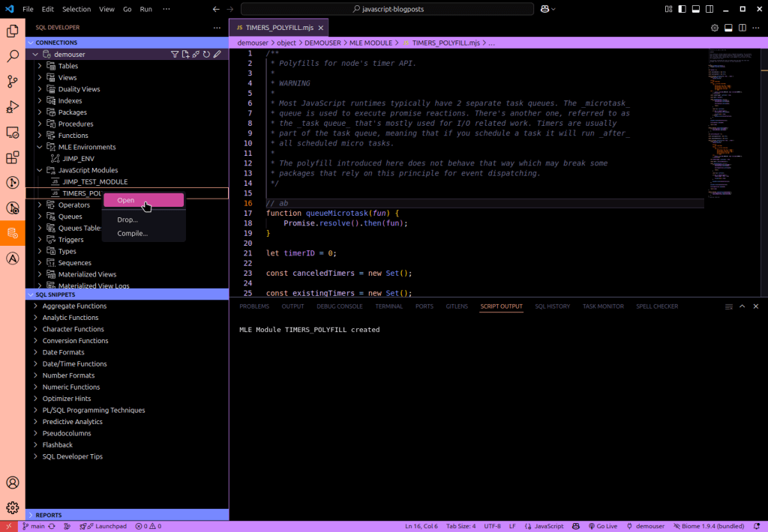Expand the Aggregate Functions snippets
768x532 pixels.
35,306
